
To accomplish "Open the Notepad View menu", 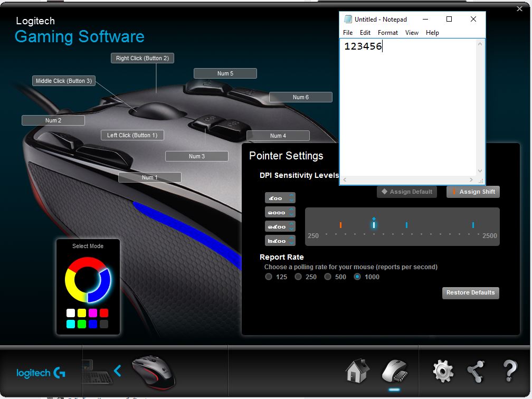I will [412, 33].
